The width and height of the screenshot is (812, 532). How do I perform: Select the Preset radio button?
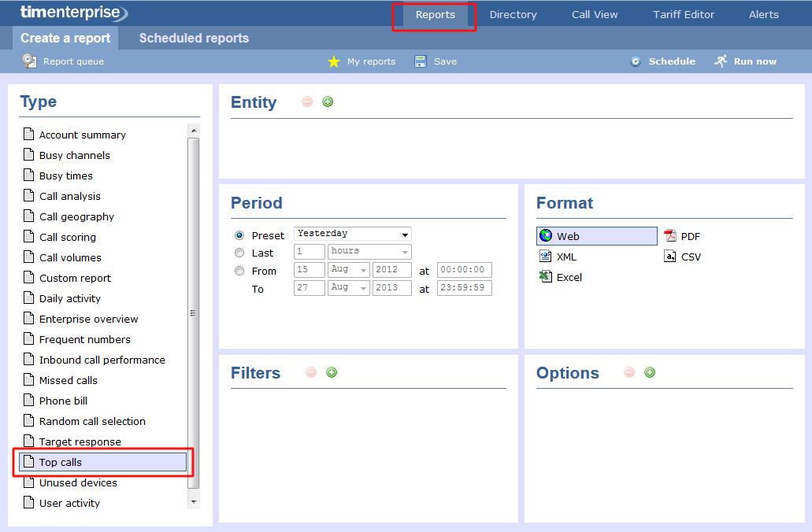(239, 235)
